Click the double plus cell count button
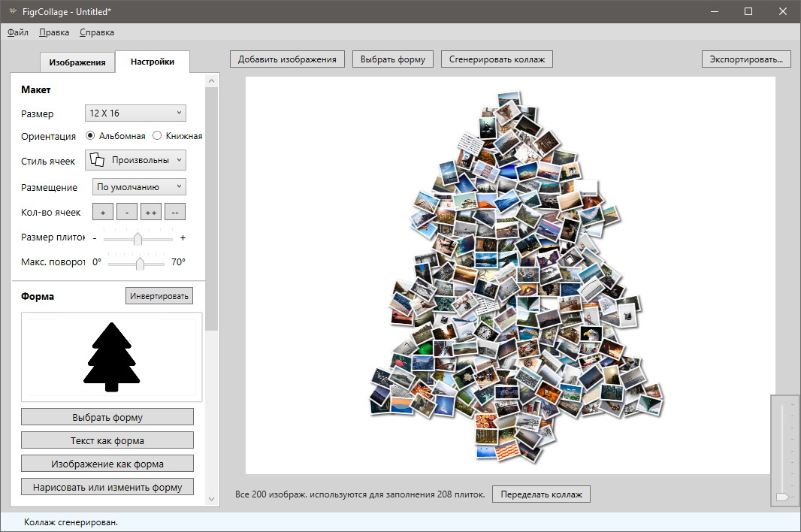This screenshot has height=532, width=801. [151, 213]
